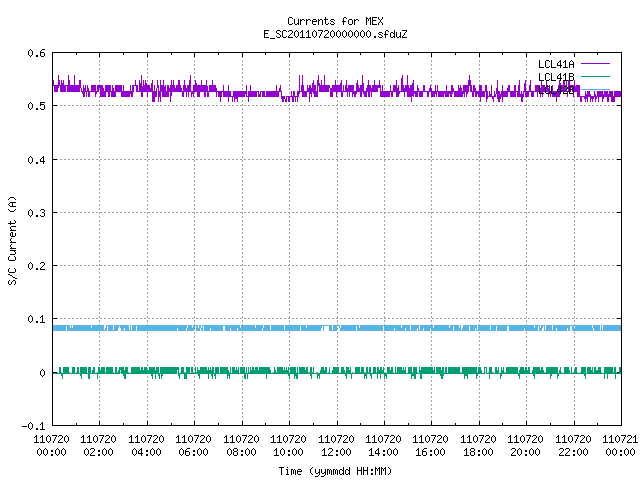Click the blue LCL42B current trace
This screenshot has height=480, width=640.
(337, 328)
